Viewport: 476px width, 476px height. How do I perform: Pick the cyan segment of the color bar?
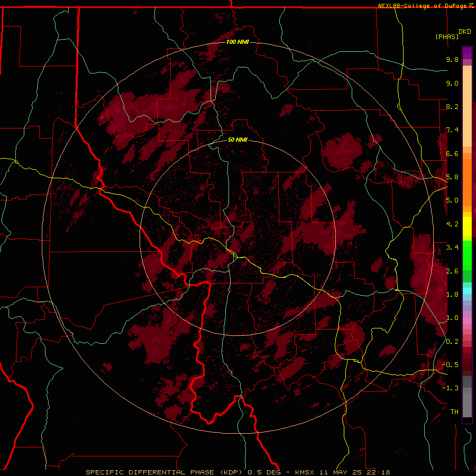[467, 291]
